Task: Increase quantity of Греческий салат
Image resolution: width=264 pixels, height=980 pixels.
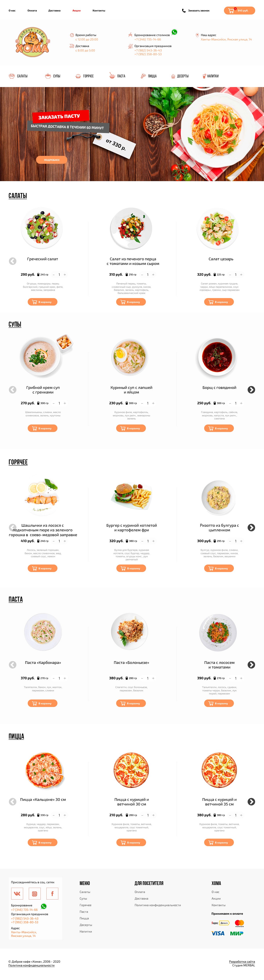Action: [x=65, y=275]
